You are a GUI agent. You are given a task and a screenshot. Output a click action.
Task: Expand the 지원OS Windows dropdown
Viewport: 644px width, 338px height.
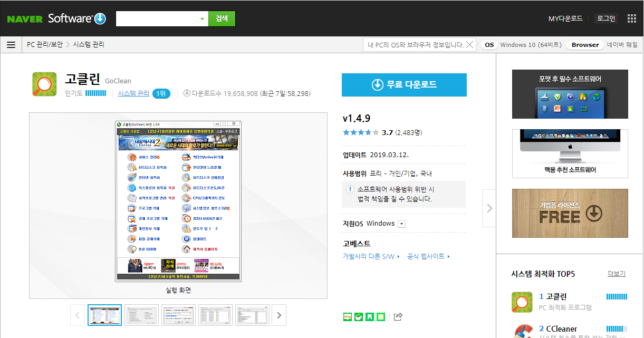click(401, 224)
